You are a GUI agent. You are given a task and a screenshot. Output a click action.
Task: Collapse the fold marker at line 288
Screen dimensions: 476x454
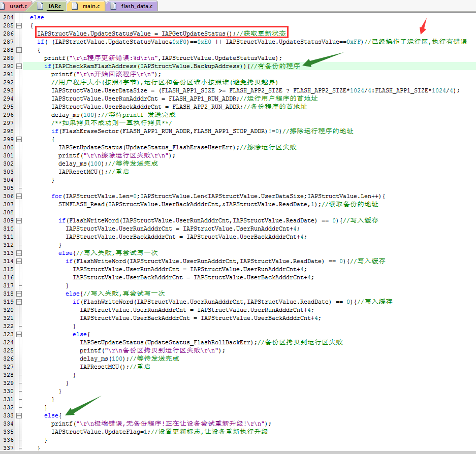point(19,50)
